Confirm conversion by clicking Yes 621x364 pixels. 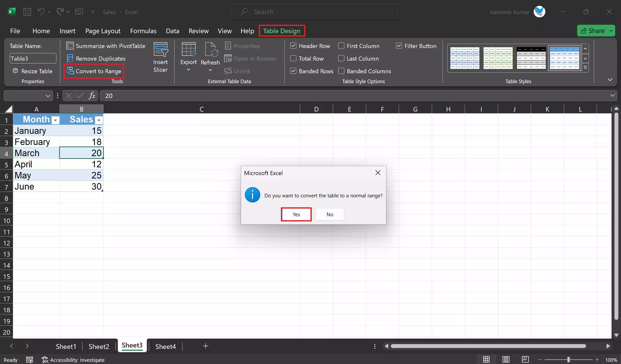[296, 214]
